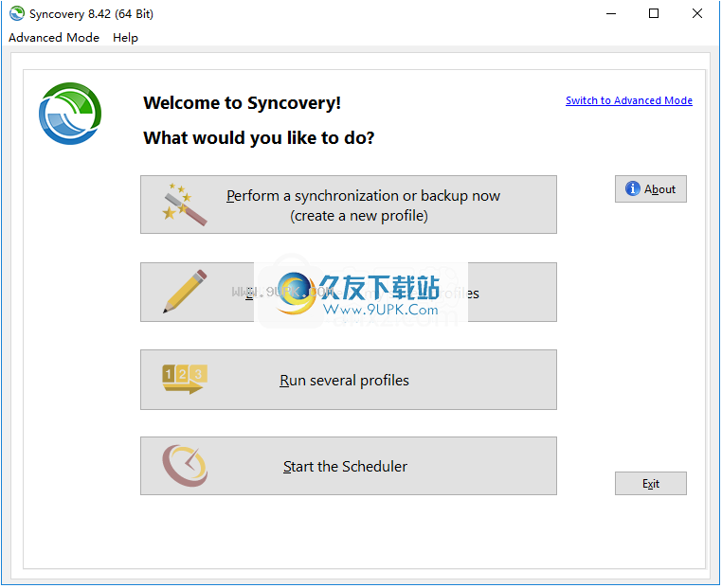The width and height of the screenshot is (722, 588).
Task: Click the Exit button
Action: tap(651, 483)
